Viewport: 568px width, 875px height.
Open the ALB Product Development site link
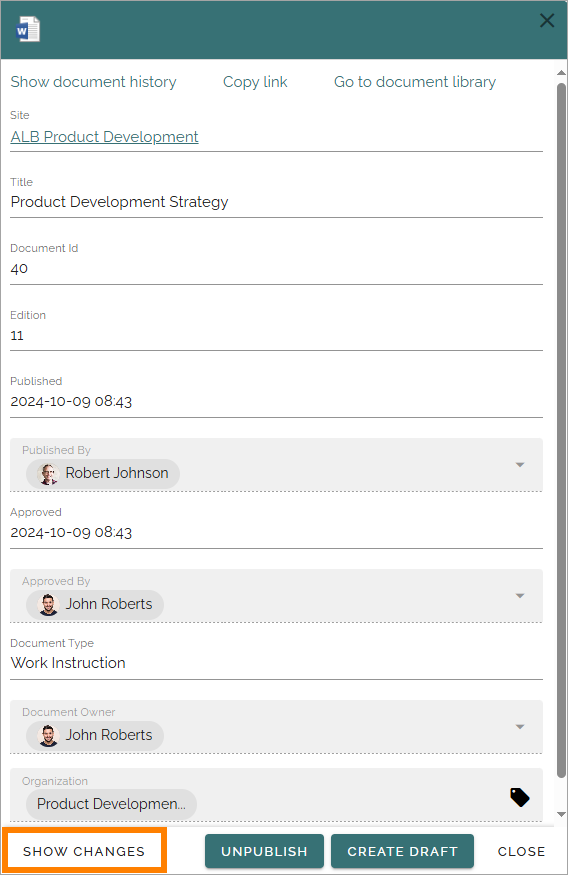coord(104,137)
